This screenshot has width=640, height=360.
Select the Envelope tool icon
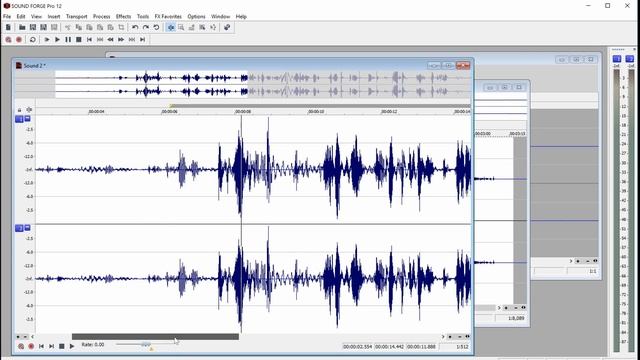(192, 27)
